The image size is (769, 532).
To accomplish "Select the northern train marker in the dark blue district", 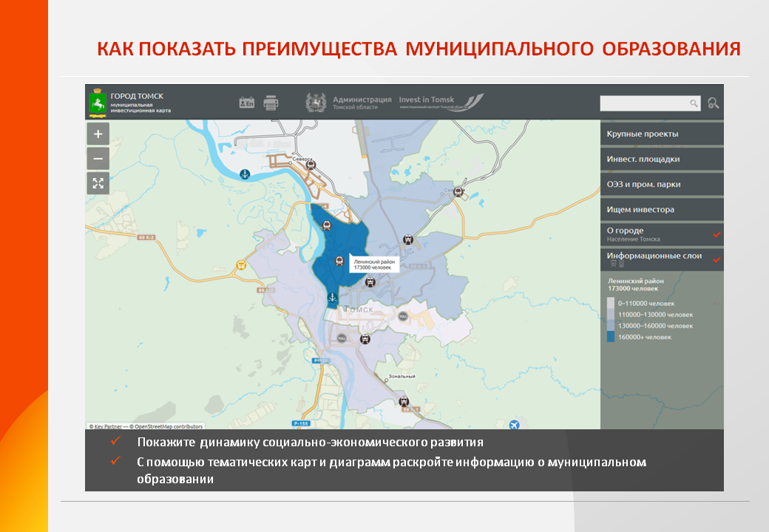I will pyautogui.click(x=327, y=225).
